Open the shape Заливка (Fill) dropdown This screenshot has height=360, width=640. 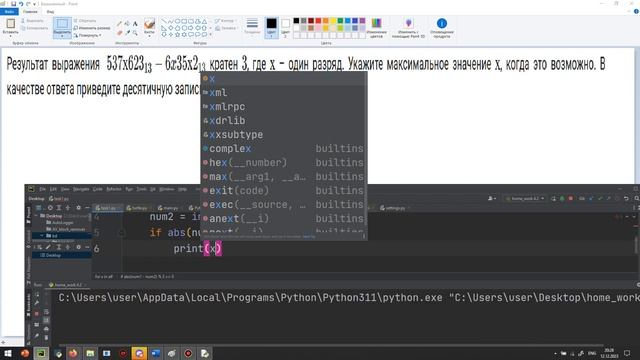226,28
